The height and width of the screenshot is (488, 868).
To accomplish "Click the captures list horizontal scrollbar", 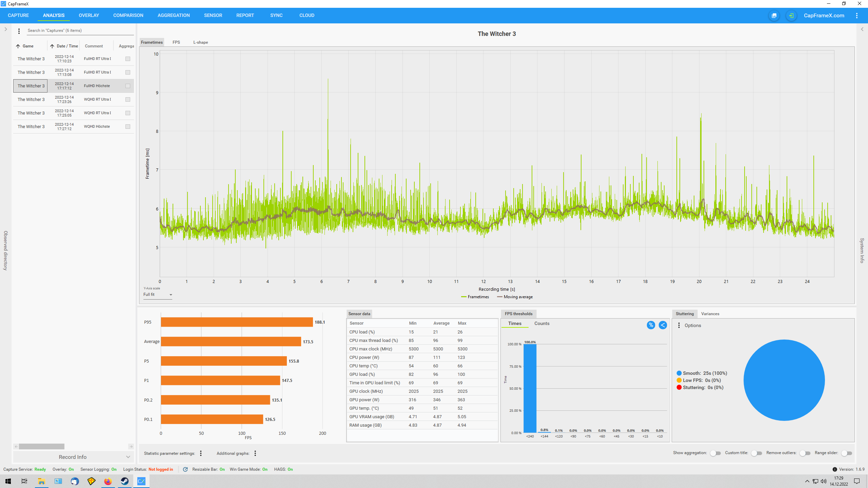I will coord(41,447).
